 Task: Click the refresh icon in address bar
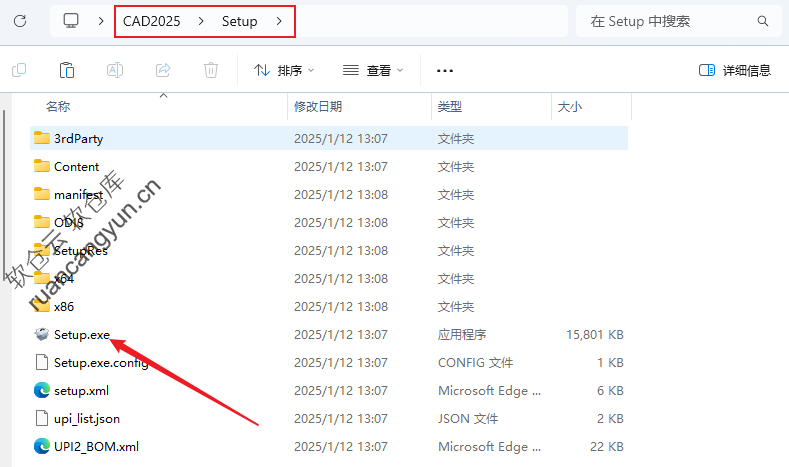coord(20,21)
